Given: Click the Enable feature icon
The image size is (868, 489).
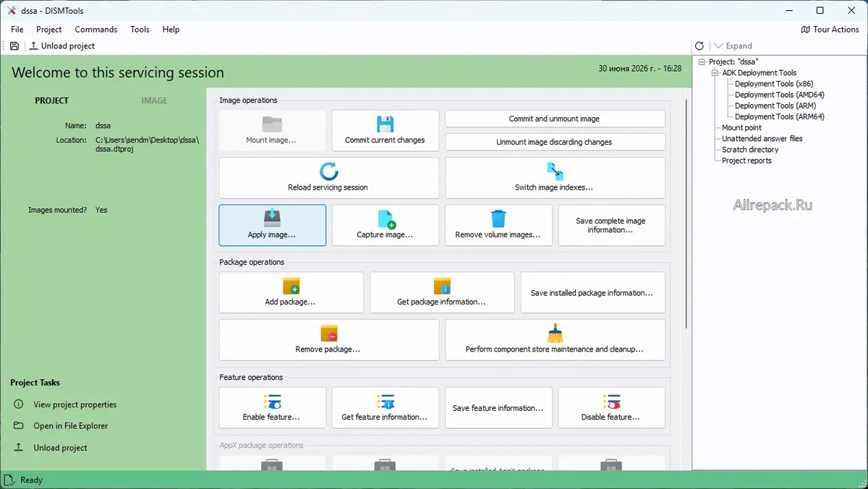Looking at the screenshot, I should point(272,401).
